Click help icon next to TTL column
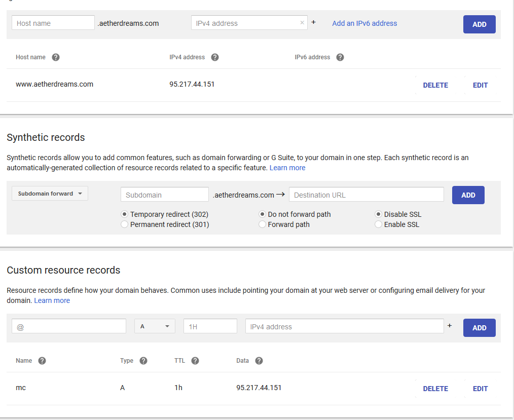Viewport: 514px width, 420px height. [x=195, y=361]
